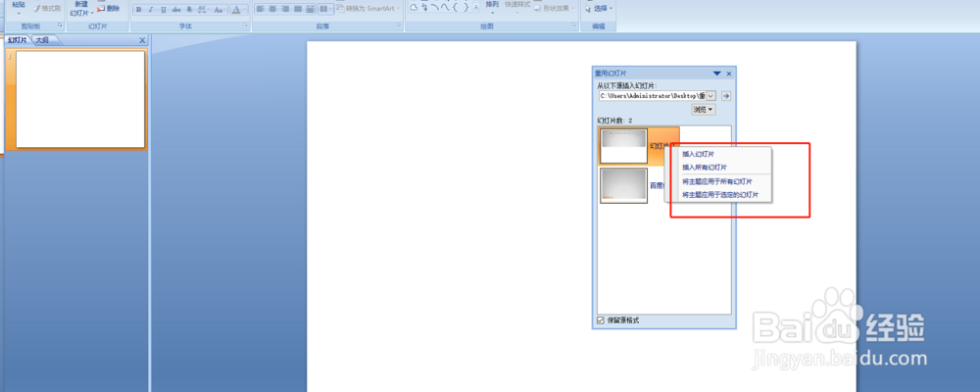The height and width of the screenshot is (392, 980).
Task: Open the font color dropdown arrow
Action: [245, 10]
